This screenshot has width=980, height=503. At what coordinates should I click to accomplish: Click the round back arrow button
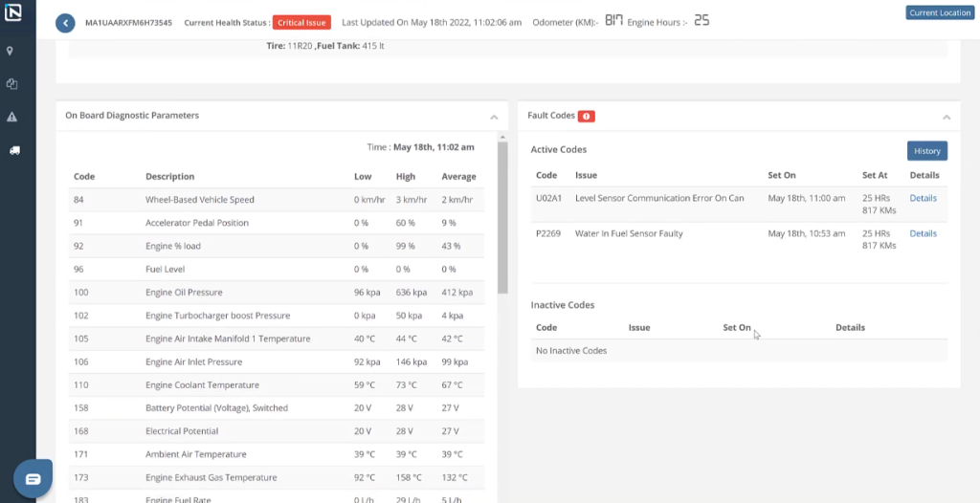[65, 22]
